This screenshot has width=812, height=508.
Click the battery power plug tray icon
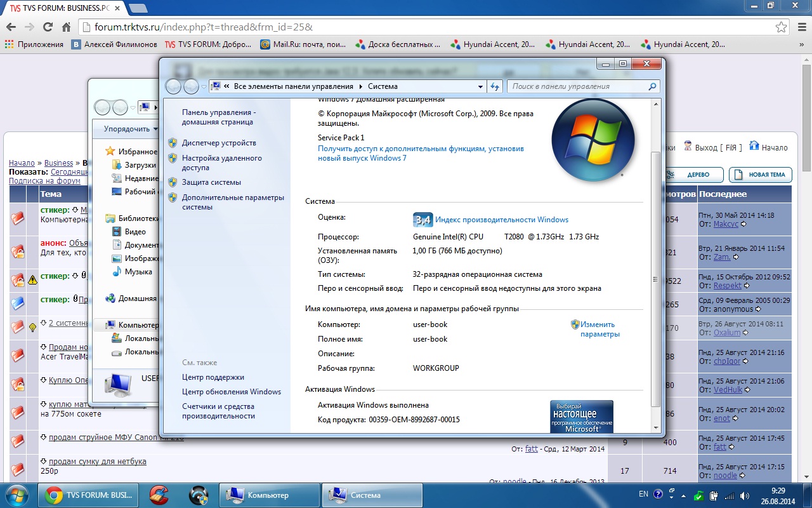click(x=714, y=495)
